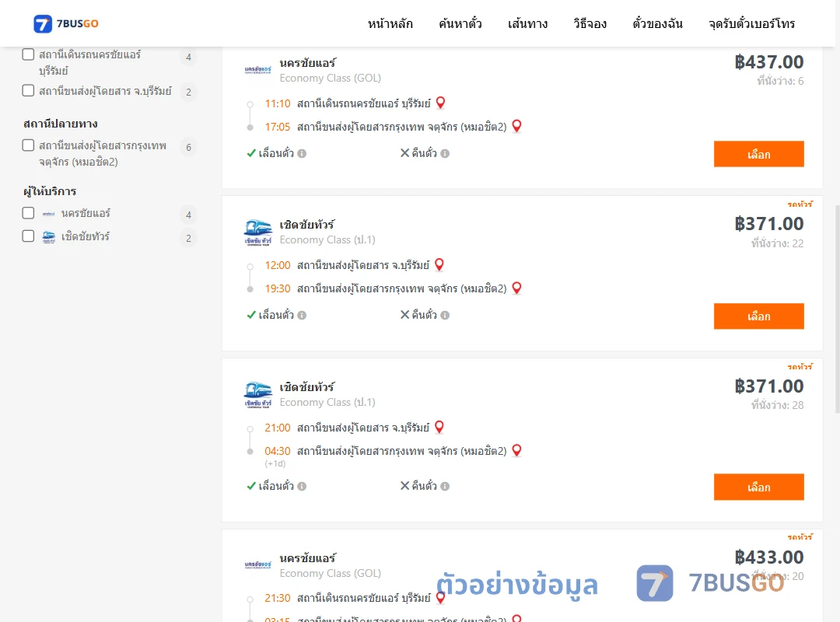Click นครชัยแอร์ logo on ฿437.00 trip

257,70
